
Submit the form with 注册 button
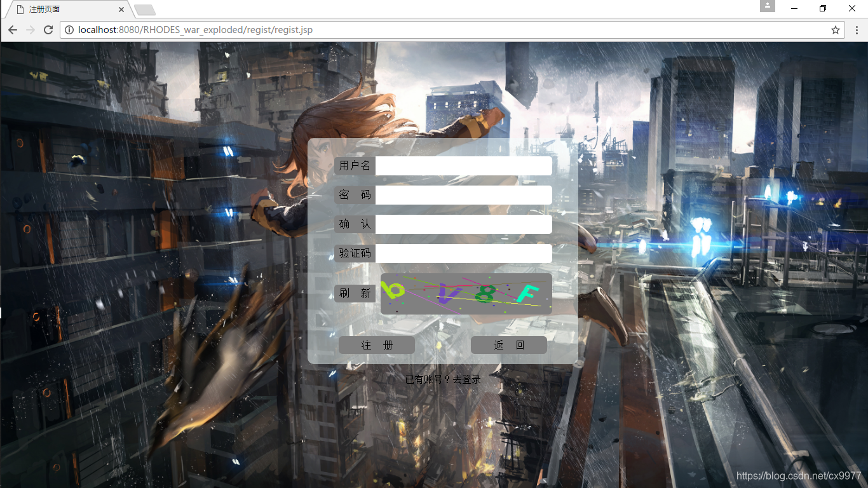pyautogui.click(x=377, y=345)
